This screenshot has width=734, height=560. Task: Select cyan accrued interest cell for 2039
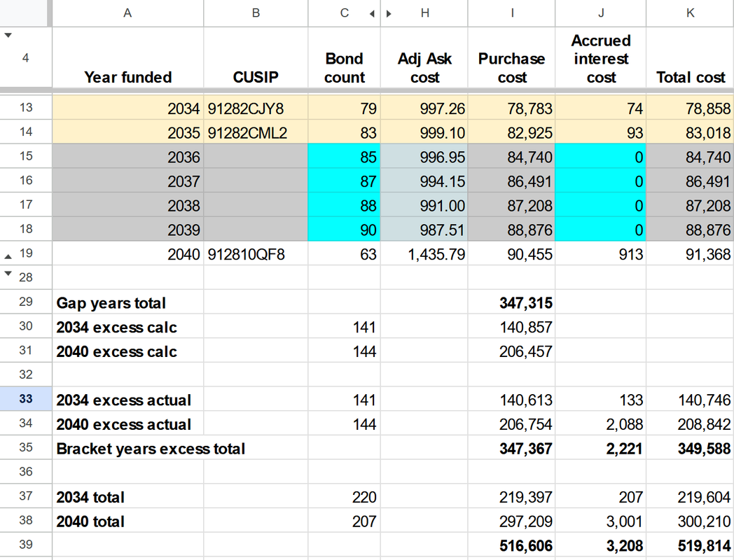(x=601, y=230)
